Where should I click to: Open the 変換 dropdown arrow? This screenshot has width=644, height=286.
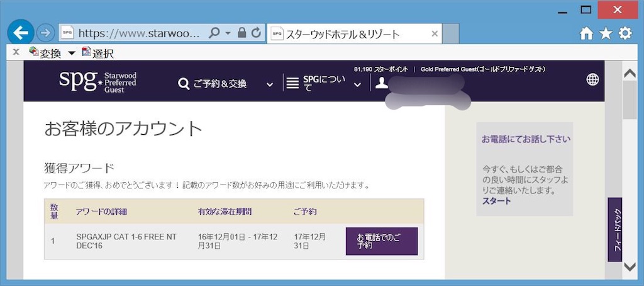(72, 53)
